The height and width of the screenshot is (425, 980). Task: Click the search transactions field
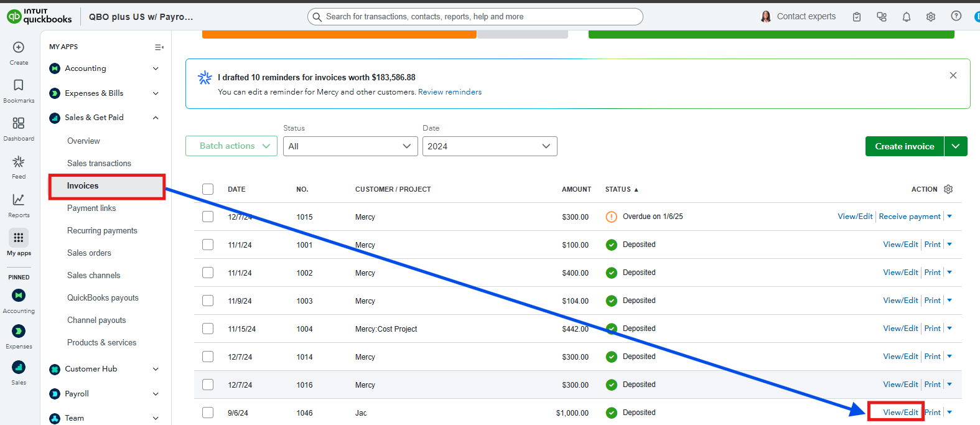coord(475,17)
